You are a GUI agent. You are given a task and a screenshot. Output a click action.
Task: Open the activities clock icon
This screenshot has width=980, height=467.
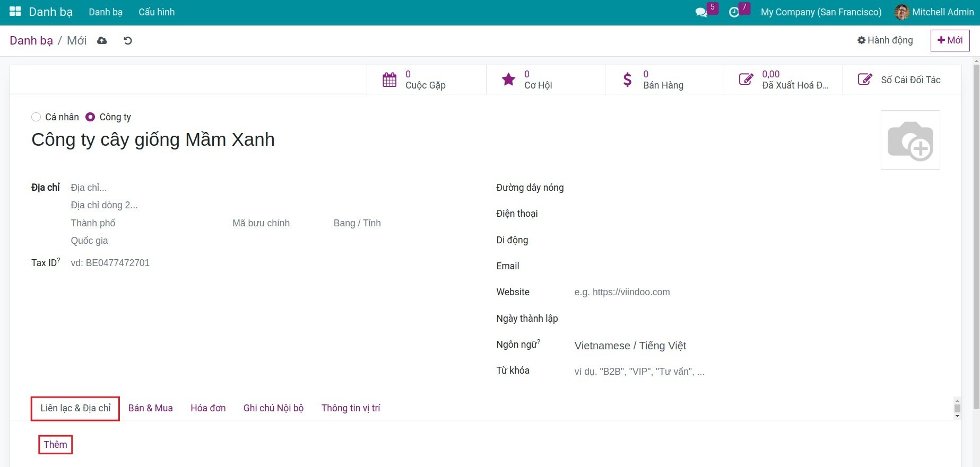tap(734, 12)
